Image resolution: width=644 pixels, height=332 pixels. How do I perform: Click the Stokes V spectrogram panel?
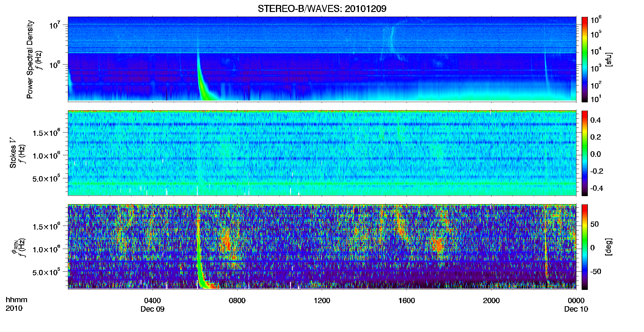click(x=322, y=153)
